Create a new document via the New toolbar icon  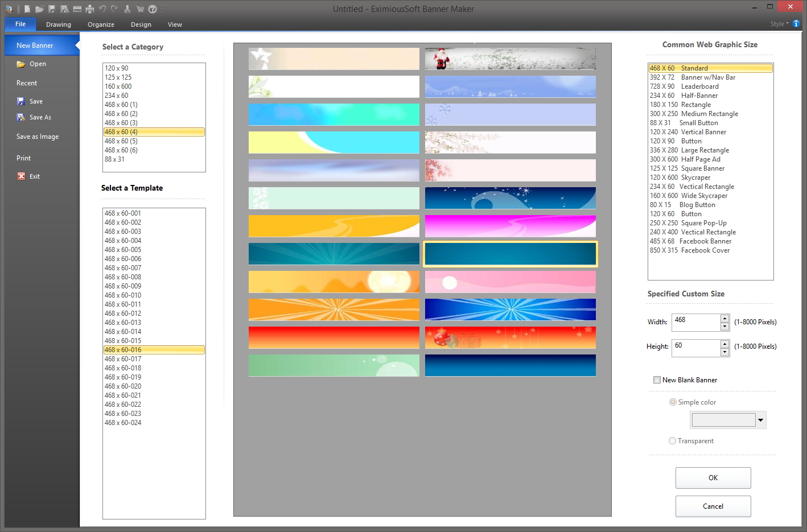point(28,9)
